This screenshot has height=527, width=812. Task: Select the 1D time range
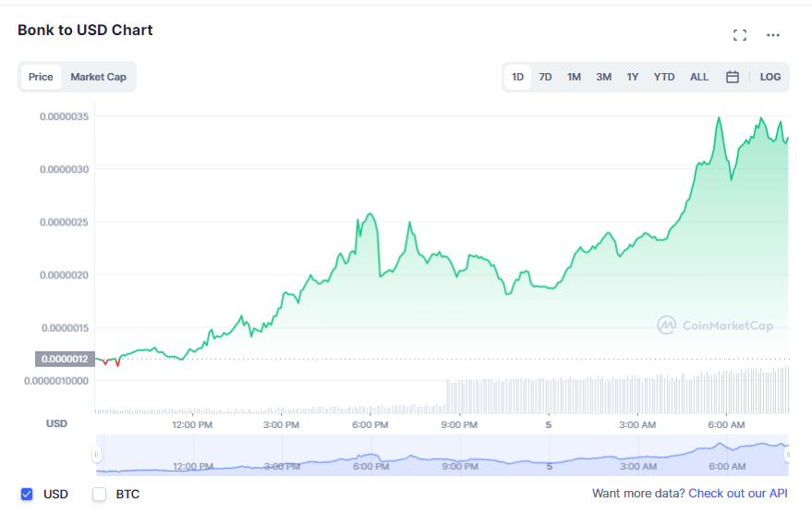tap(517, 77)
